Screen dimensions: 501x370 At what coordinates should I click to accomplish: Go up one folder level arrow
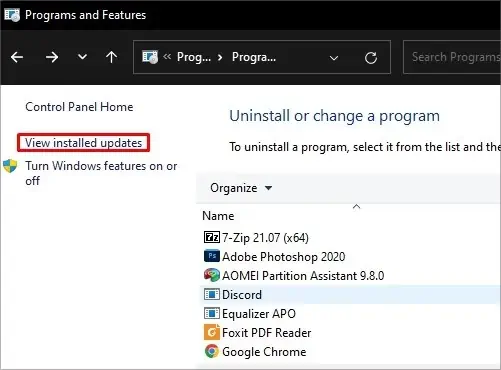pos(111,57)
